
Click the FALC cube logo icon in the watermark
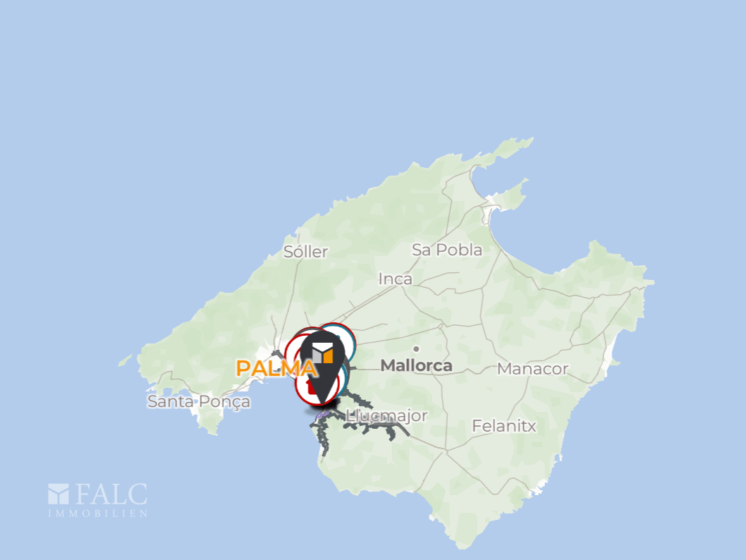[x=59, y=494]
